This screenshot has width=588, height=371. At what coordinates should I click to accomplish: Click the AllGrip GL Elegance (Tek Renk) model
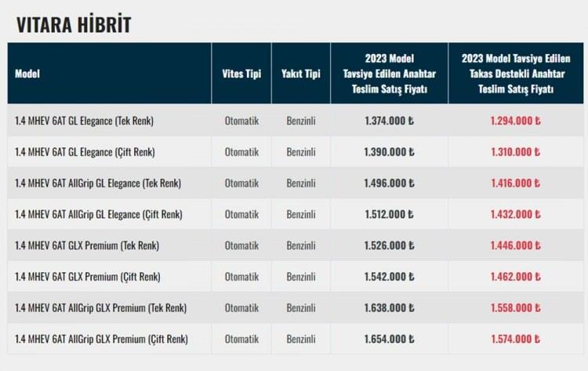[98, 183]
